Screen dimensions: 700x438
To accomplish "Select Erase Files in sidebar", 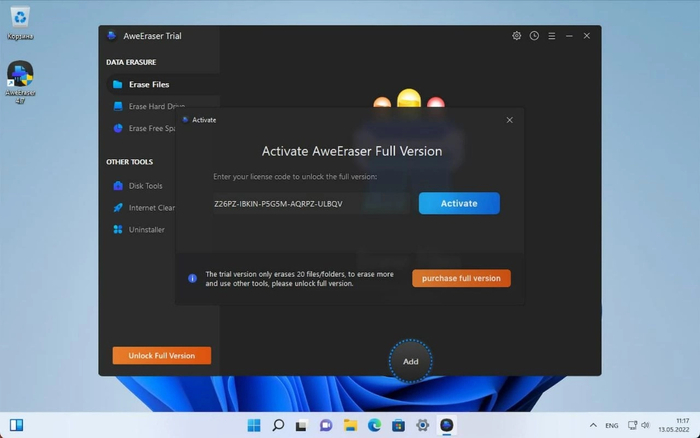I will coord(148,85).
